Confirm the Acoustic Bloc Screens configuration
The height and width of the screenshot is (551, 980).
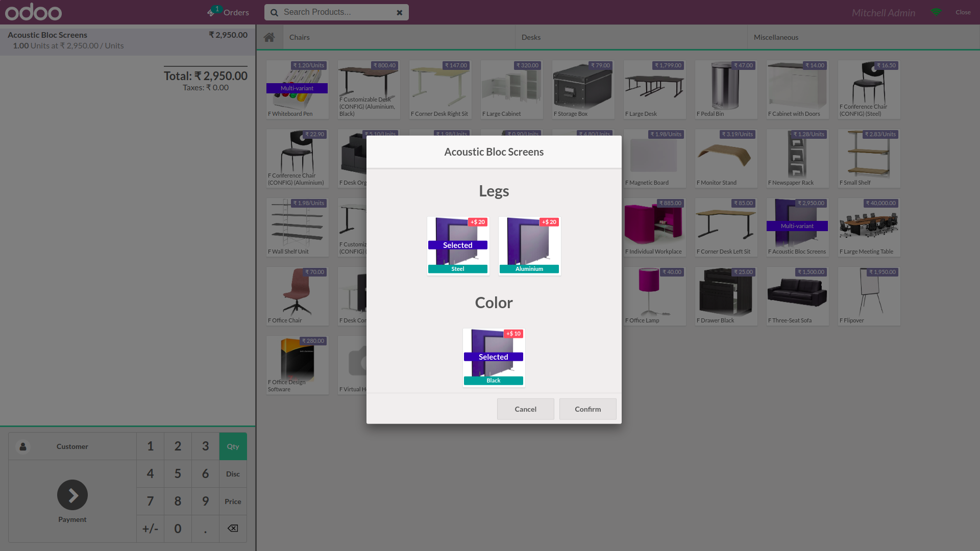pos(587,409)
